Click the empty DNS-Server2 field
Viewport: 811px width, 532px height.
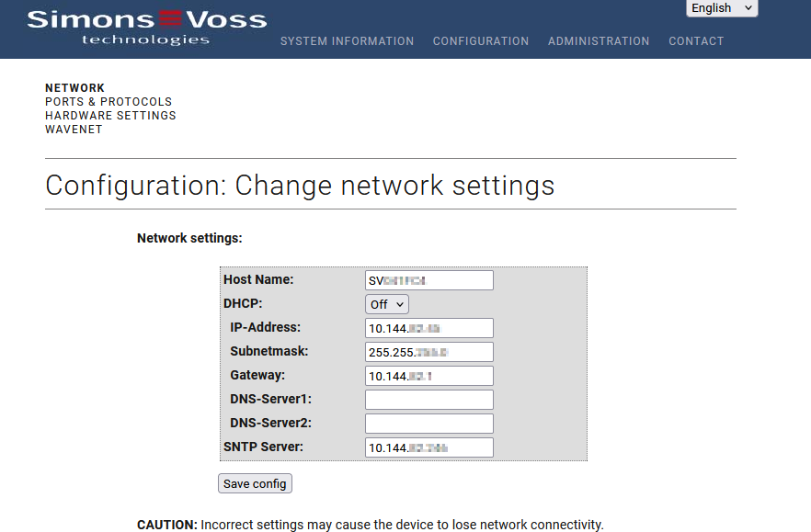[x=428, y=424]
